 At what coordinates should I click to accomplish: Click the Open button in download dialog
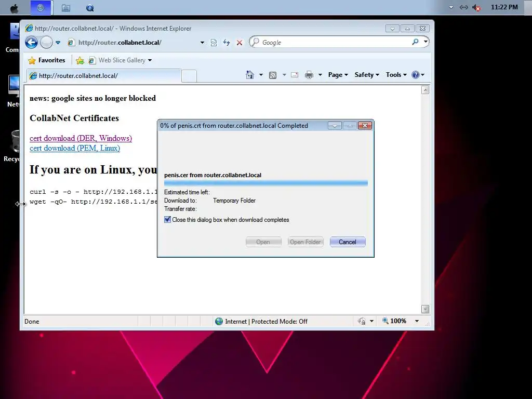pos(263,242)
